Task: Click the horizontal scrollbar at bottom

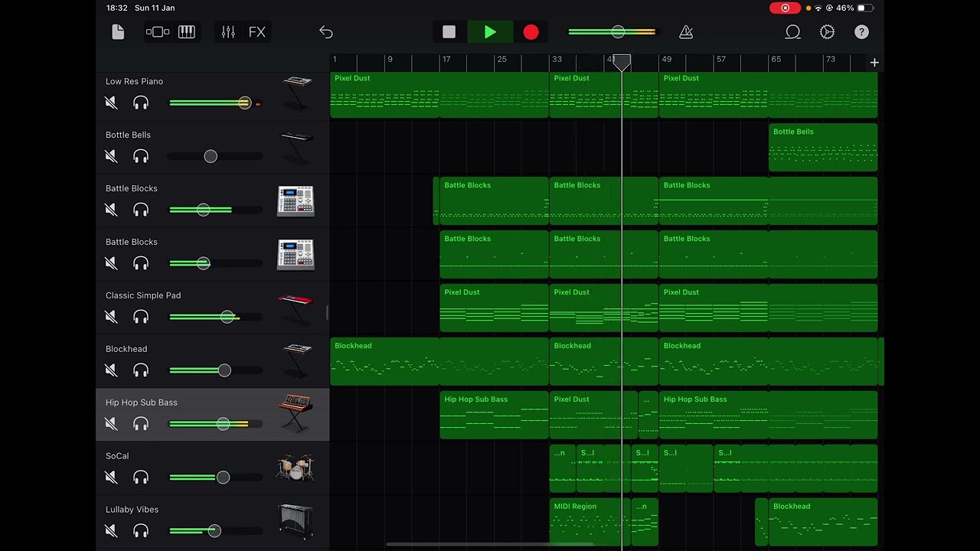Action: point(490,545)
